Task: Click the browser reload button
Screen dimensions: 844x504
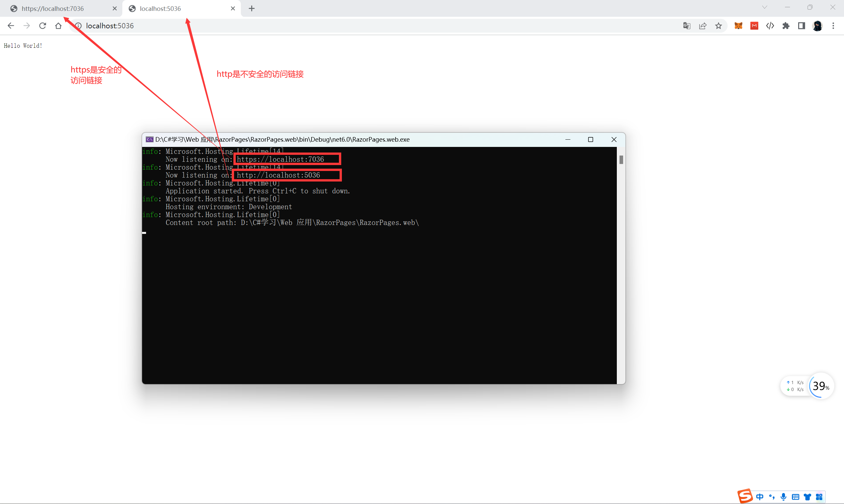Action: (x=43, y=26)
